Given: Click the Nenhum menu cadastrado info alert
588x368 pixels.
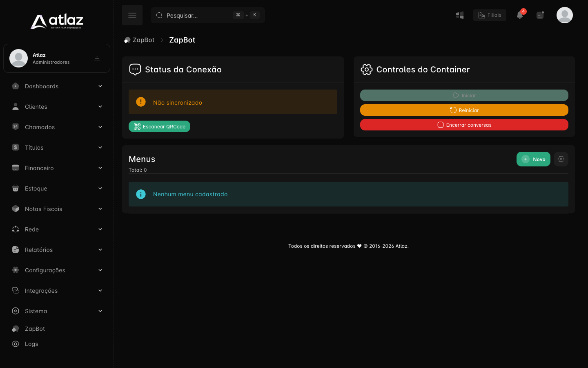Looking at the screenshot, I should (x=348, y=194).
